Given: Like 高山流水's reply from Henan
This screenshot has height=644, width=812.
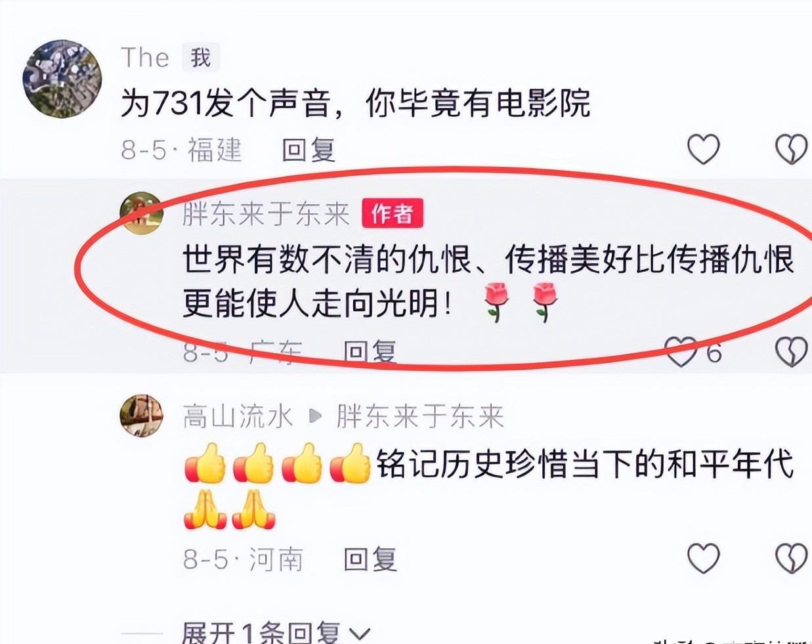Looking at the screenshot, I should (703, 559).
